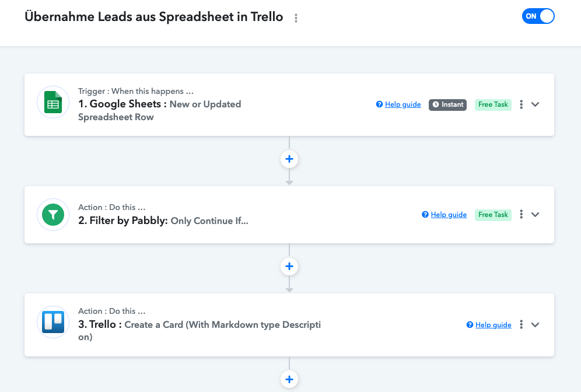Click the Free Task badge on the Filter step
Screen dimensions: 581x392
(x=493, y=215)
